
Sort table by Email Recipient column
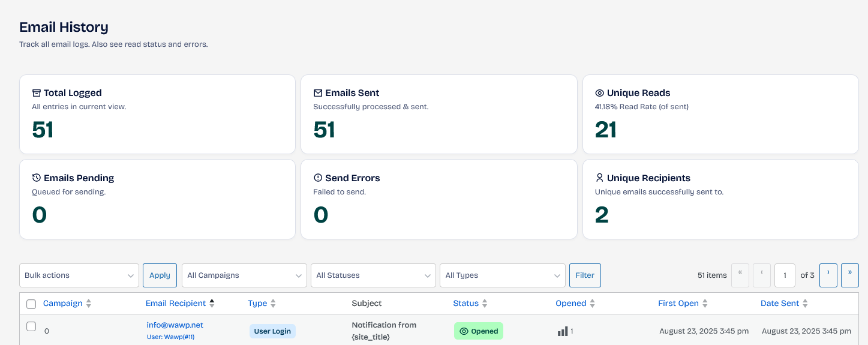pyautogui.click(x=175, y=304)
